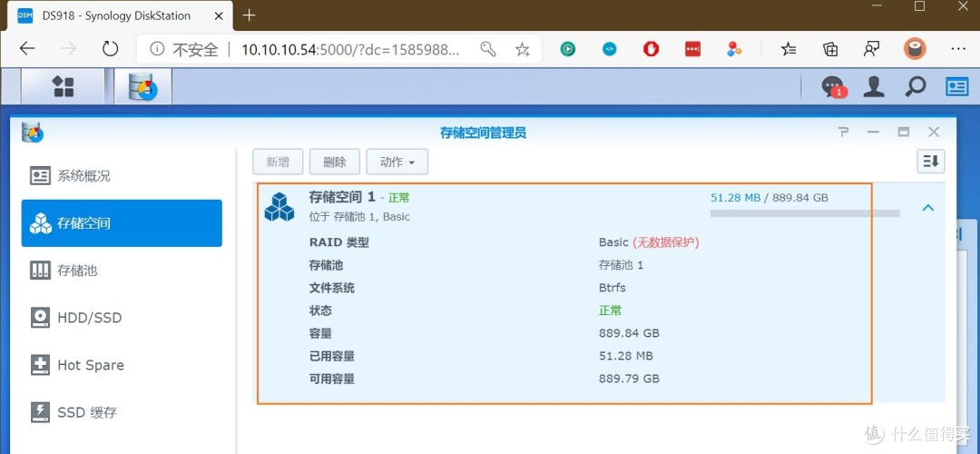Open the DSM main menu grid icon

point(64,86)
